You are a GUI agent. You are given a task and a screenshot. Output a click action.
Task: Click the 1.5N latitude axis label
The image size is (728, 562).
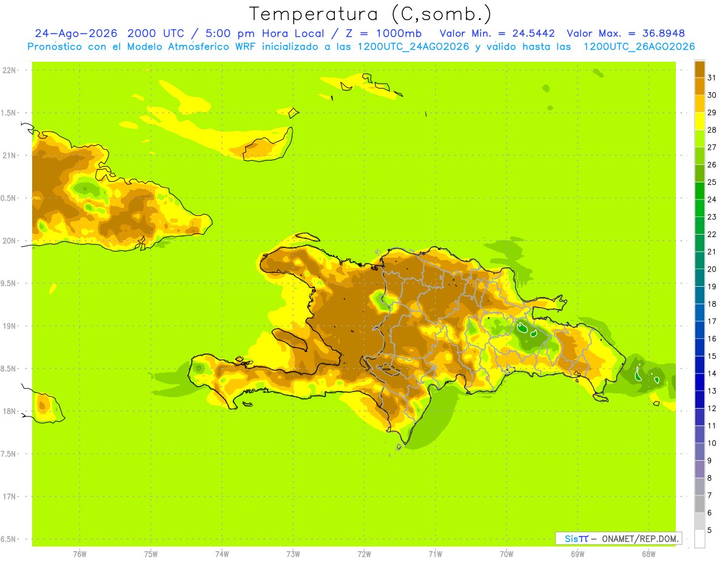(10, 113)
